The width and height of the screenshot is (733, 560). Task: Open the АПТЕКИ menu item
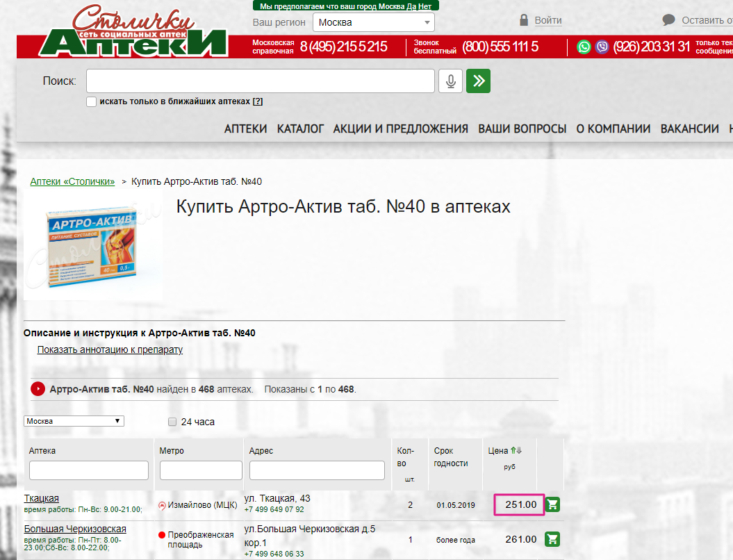(245, 129)
